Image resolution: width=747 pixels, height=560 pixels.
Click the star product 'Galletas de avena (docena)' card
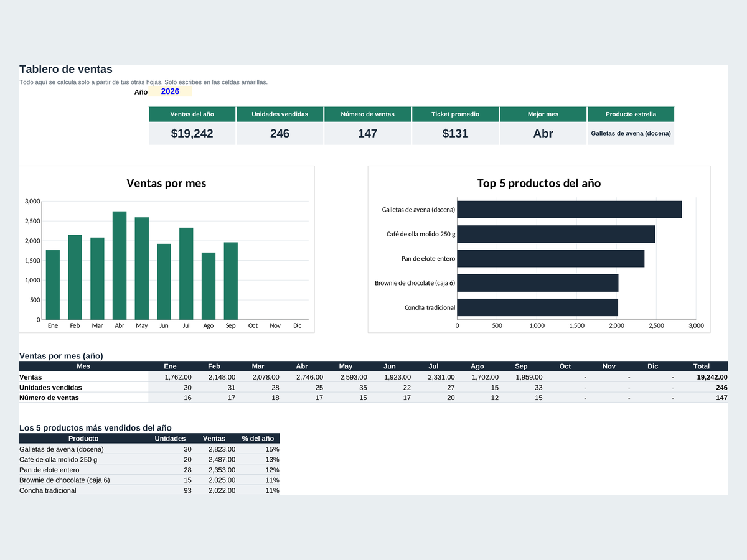coord(631,133)
